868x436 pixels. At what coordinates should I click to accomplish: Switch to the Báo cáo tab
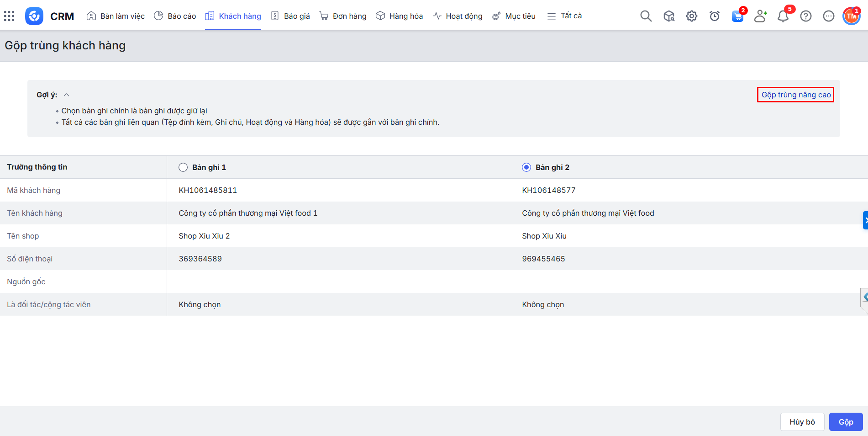[175, 16]
